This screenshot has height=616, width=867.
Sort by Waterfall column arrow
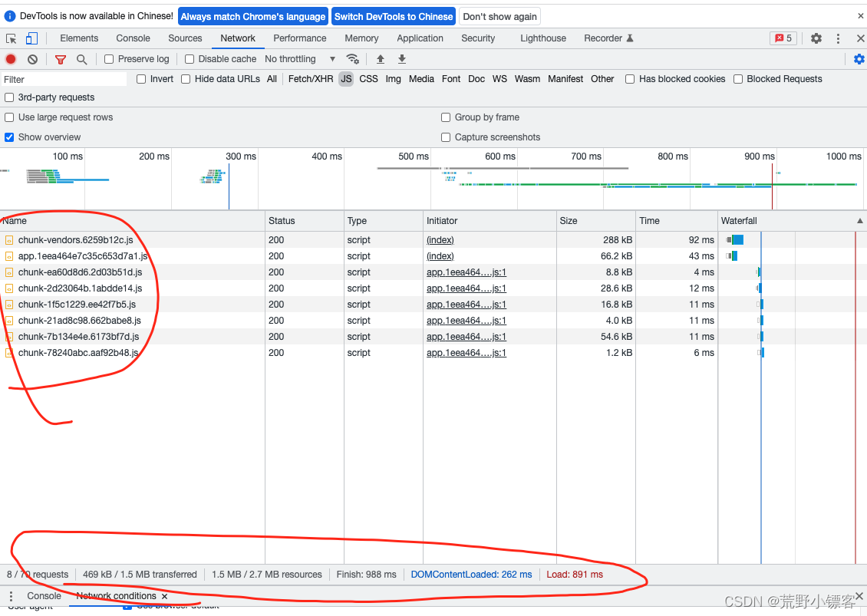coord(860,221)
